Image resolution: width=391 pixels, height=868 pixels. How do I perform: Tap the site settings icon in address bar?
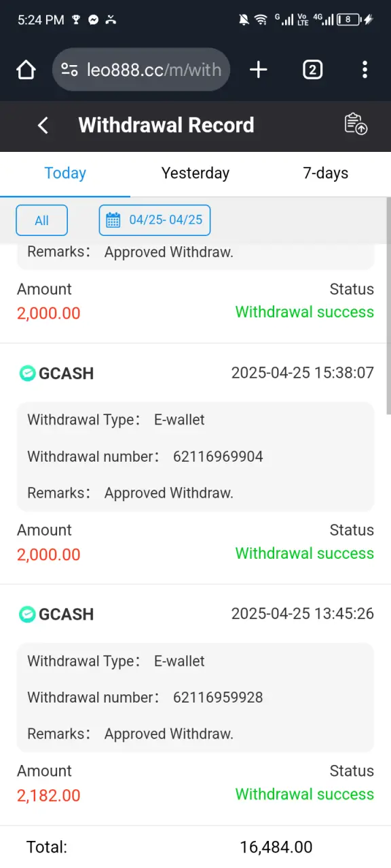69,70
